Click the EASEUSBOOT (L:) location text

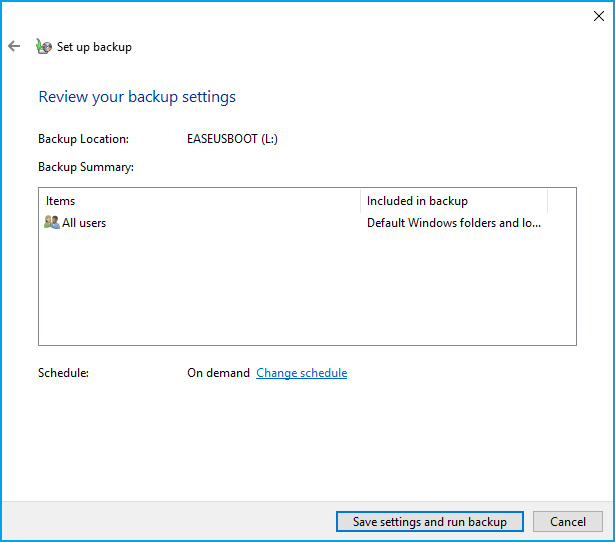pos(232,139)
